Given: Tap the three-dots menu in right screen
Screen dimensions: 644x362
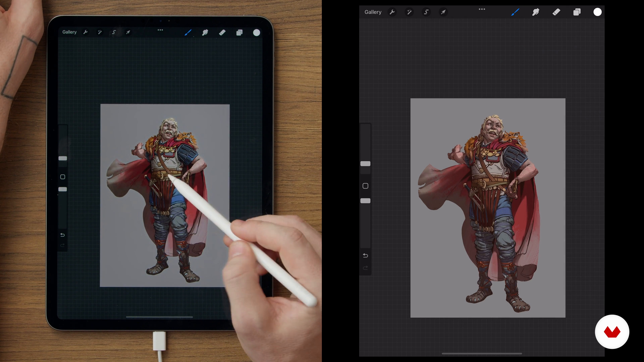Looking at the screenshot, I should (482, 9).
